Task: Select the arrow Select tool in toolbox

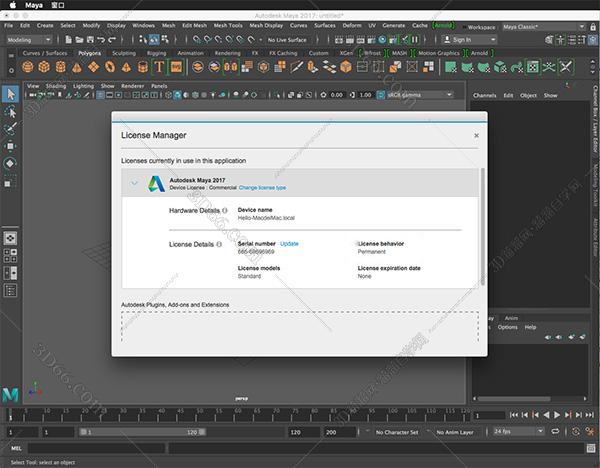Action: coord(10,94)
